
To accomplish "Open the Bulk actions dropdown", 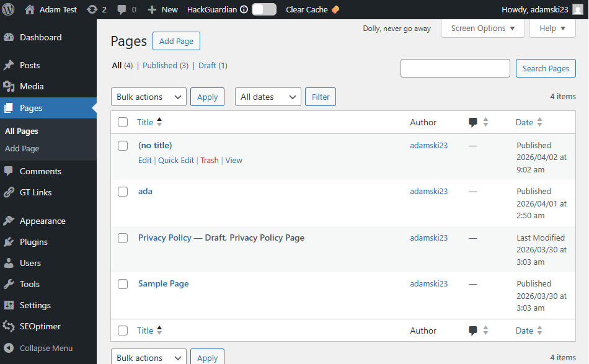I will point(148,97).
